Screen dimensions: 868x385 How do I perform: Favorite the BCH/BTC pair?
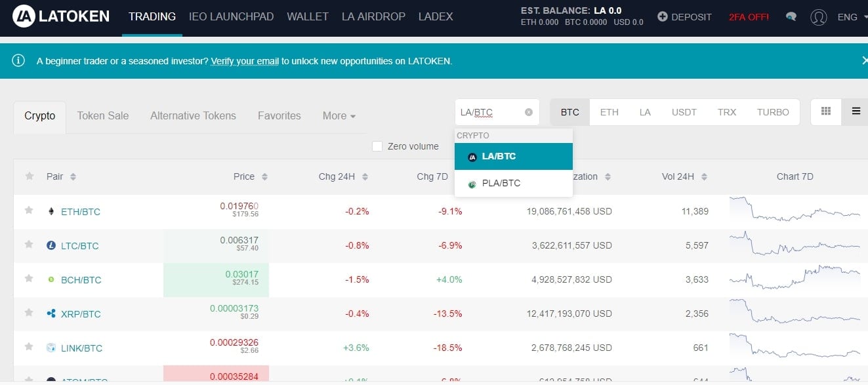[29, 278]
